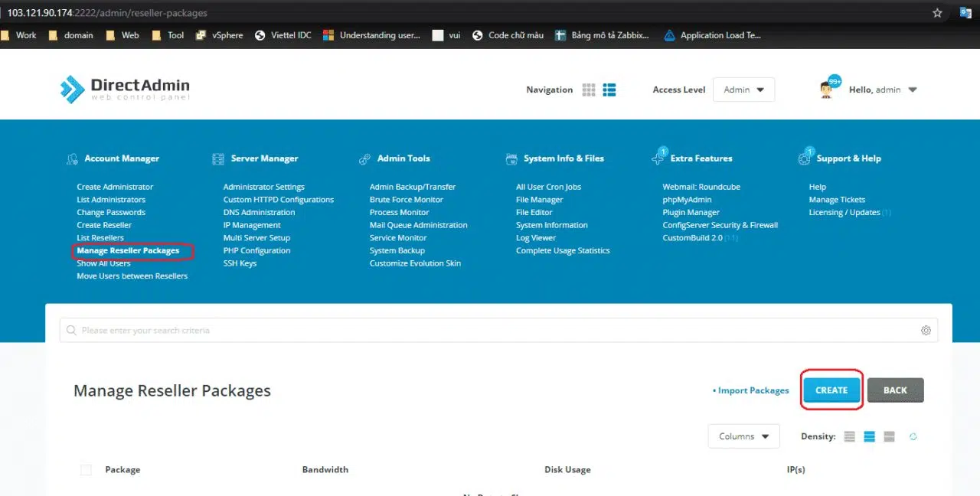
Task: Click Admin Tools section icon
Action: pyautogui.click(x=364, y=159)
